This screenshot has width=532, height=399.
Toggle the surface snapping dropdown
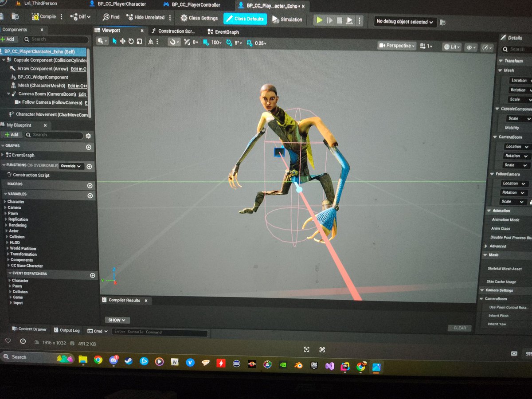click(174, 43)
